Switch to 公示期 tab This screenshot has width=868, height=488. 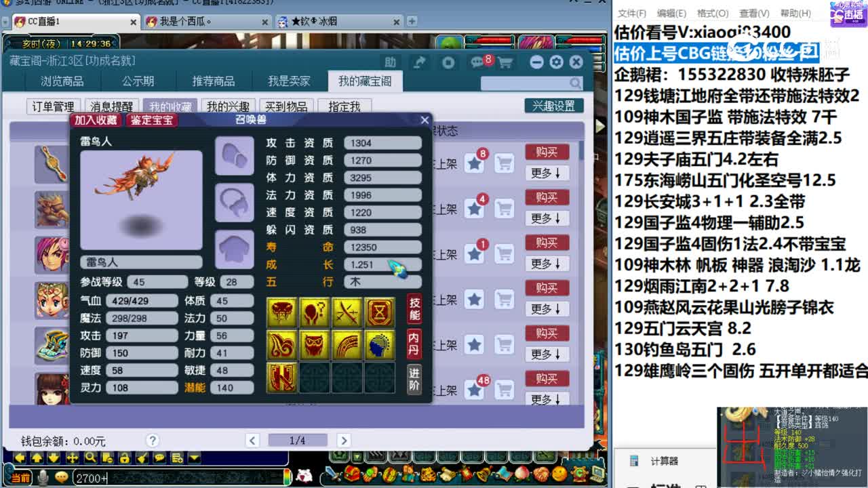138,81
